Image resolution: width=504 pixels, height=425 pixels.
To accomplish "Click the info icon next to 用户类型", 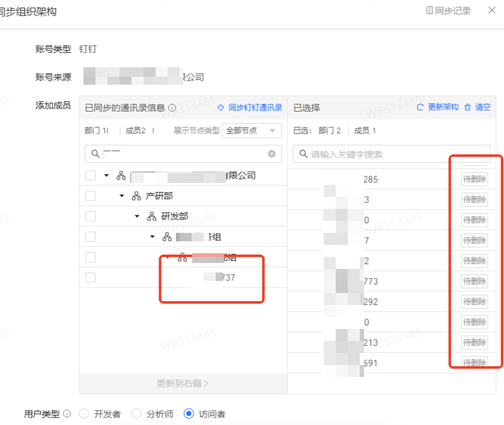I will (x=67, y=414).
